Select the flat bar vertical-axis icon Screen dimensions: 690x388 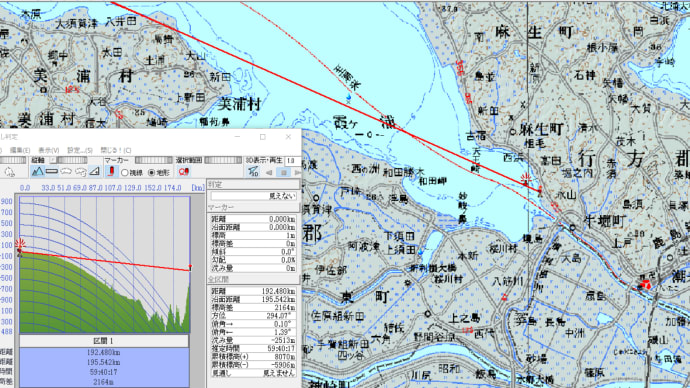[x=52, y=172]
